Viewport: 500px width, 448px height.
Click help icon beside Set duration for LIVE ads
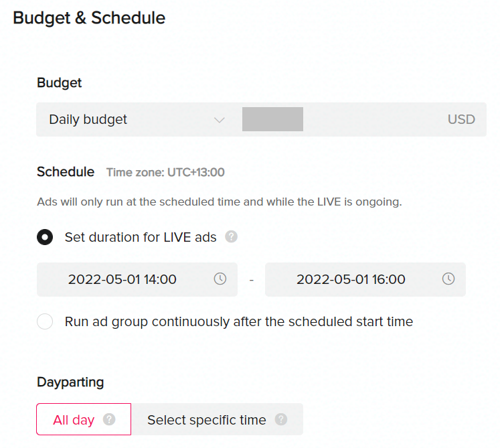231,237
